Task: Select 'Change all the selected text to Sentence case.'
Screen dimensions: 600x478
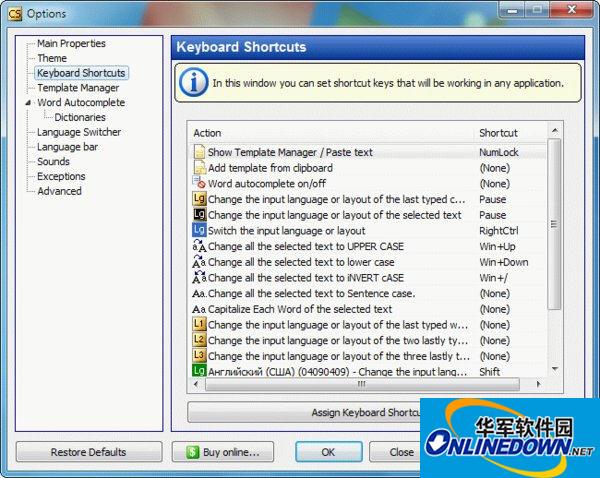Action: pyautogui.click(x=368, y=293)
